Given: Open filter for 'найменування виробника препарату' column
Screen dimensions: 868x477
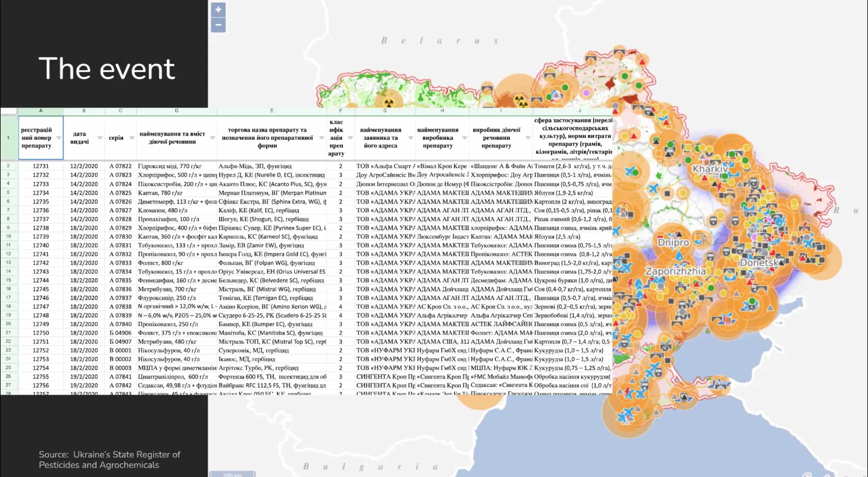Looking at the screenshot, I should tap(464, 138).
